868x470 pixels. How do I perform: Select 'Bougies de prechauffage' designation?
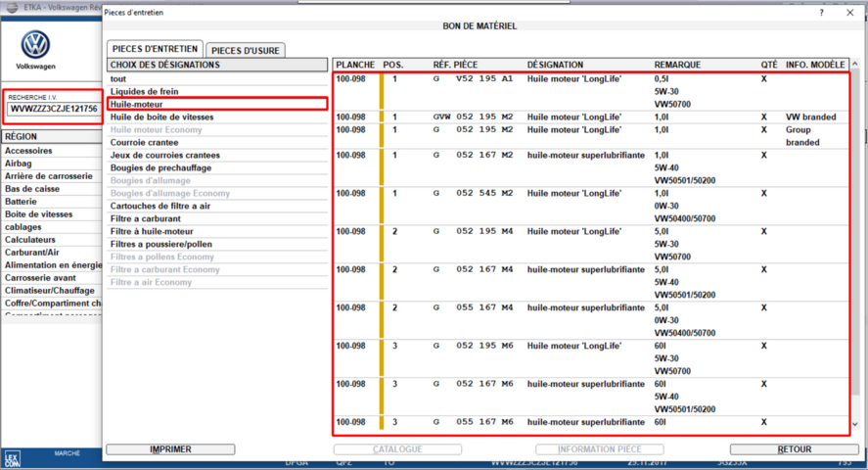click(217, 167)
